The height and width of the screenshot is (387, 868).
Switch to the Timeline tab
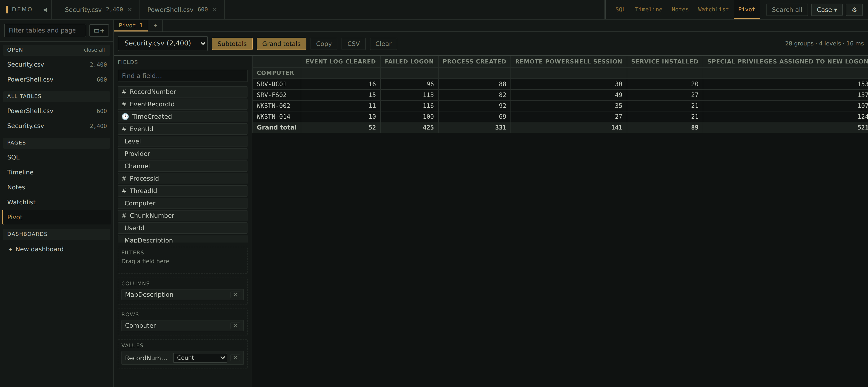coord(648,10)
